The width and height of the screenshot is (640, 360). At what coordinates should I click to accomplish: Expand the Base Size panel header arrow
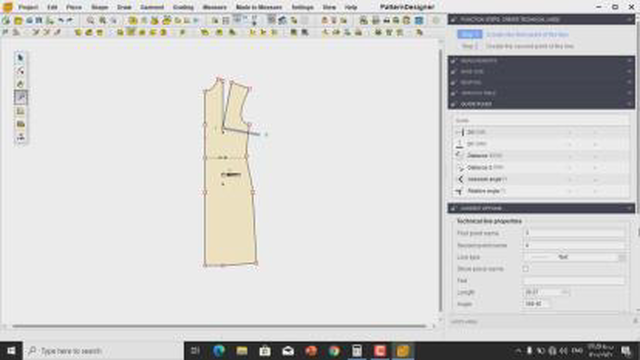(629, 71)
